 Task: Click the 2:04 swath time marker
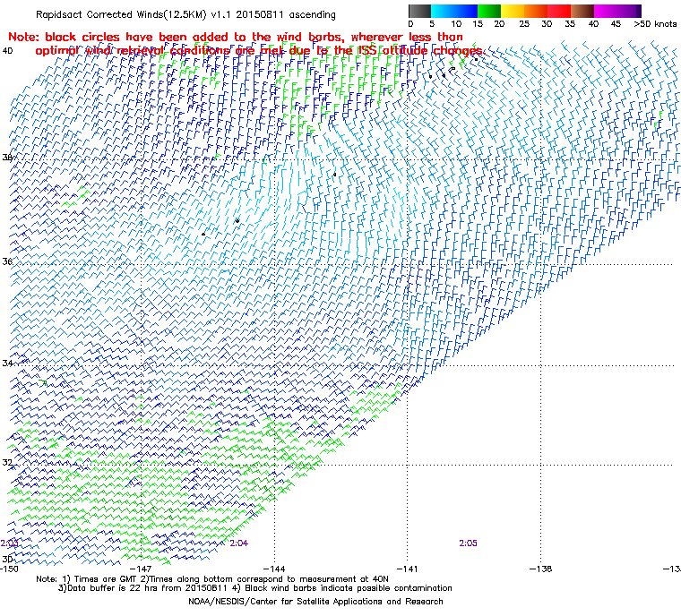(x=239, y=543)
